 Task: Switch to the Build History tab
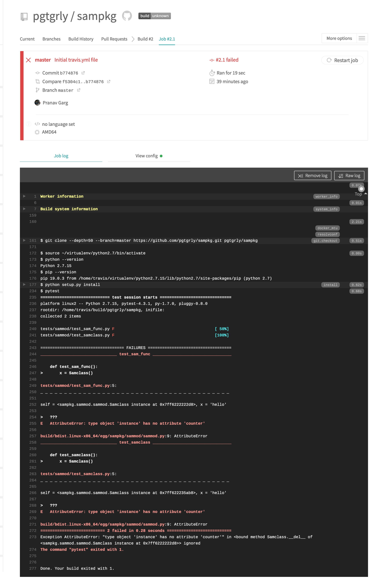click(x=81, y=39)
